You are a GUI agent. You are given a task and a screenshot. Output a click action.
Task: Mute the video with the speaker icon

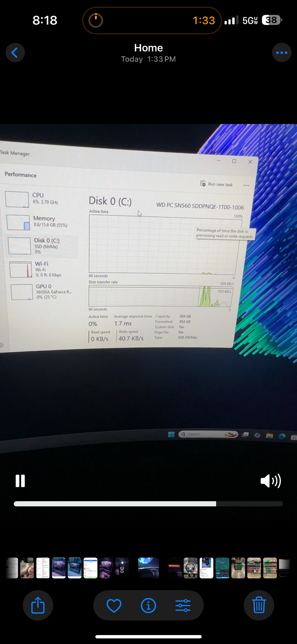point(270,481)
